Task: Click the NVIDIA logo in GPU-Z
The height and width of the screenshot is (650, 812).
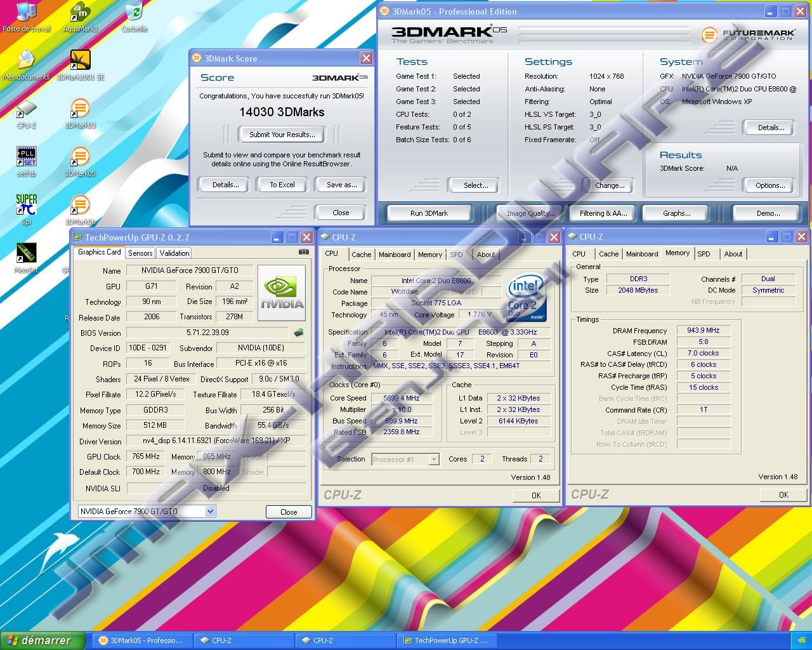Action: (282, 293)
